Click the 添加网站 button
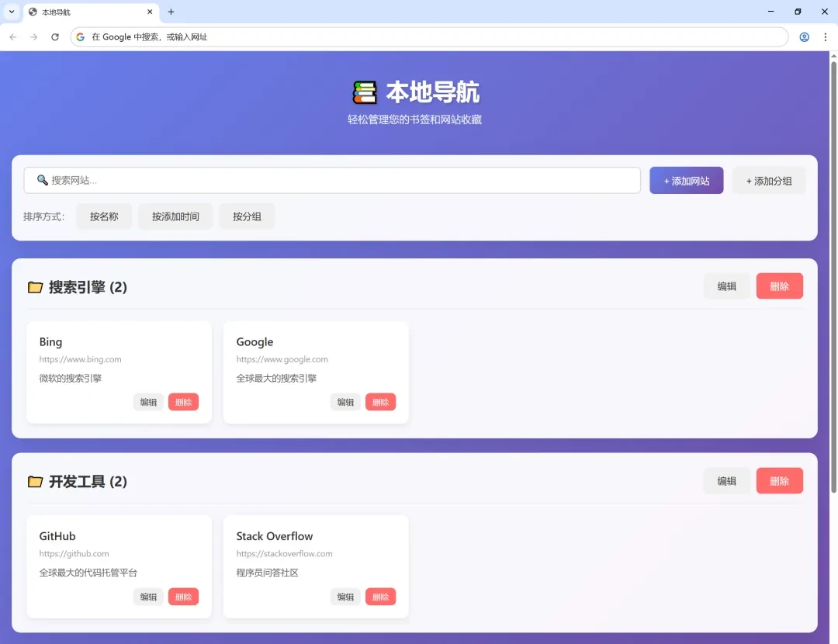 coord(686,181)
